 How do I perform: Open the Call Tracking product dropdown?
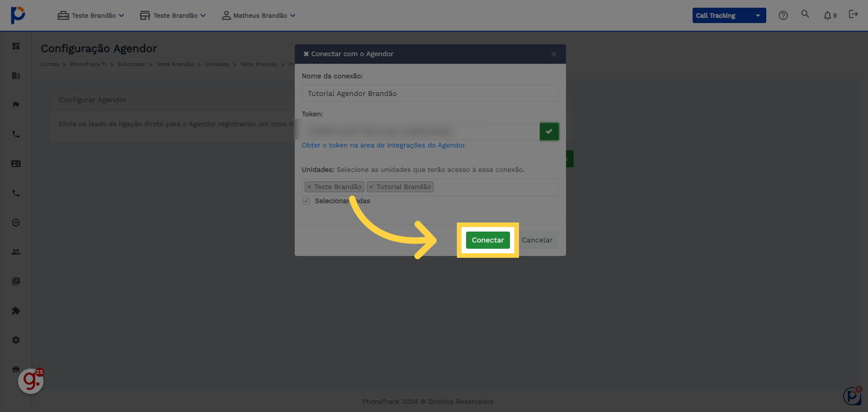[729, 15]
